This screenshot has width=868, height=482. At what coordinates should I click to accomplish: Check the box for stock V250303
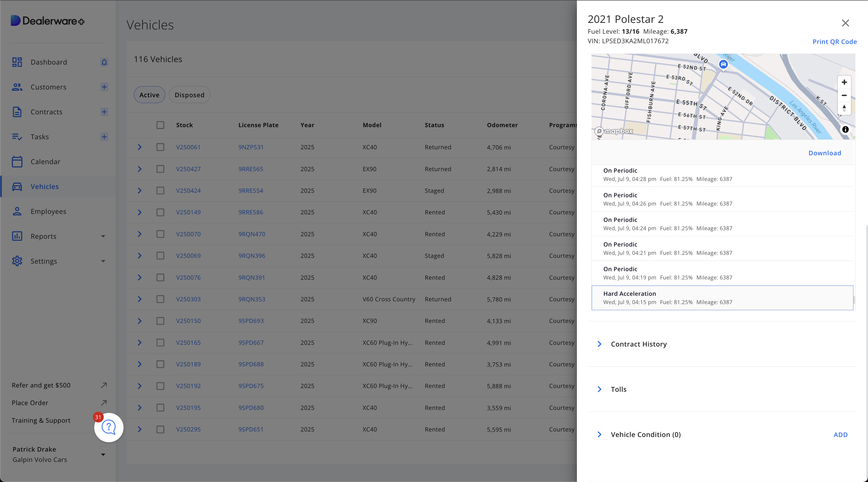[160, 299]
